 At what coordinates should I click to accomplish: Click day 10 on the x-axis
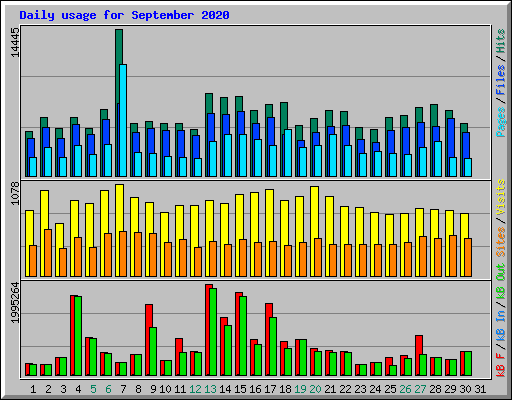tap(165, 389)
